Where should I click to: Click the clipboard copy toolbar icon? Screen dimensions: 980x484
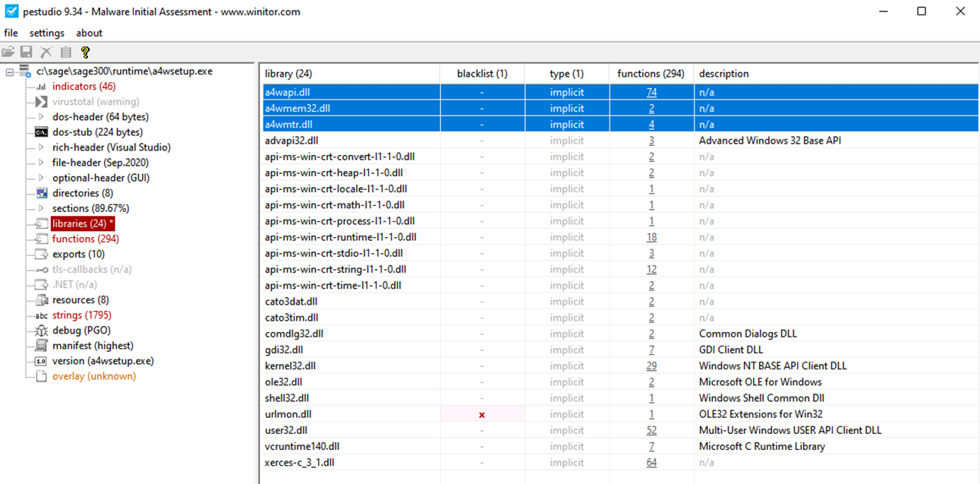66,52
